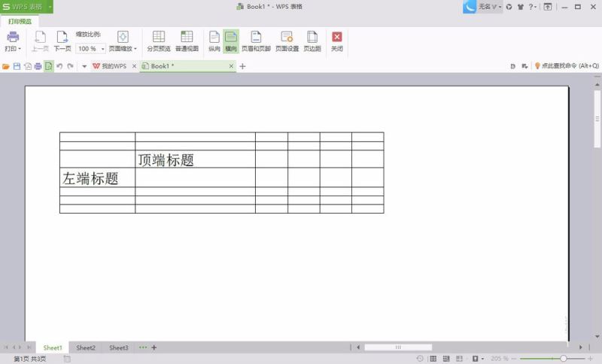
Task: Click zoom out minus at status bar
Action: pyautogui.click(x=514, y=359)
